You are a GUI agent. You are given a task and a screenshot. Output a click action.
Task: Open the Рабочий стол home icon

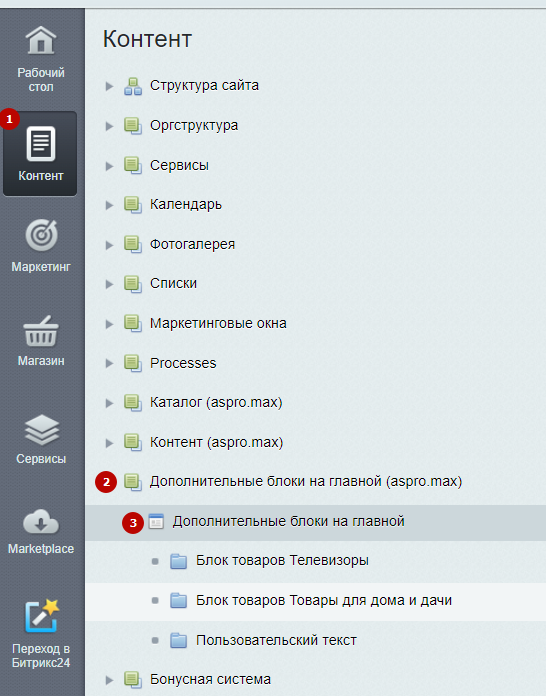(x=41, y=41)
